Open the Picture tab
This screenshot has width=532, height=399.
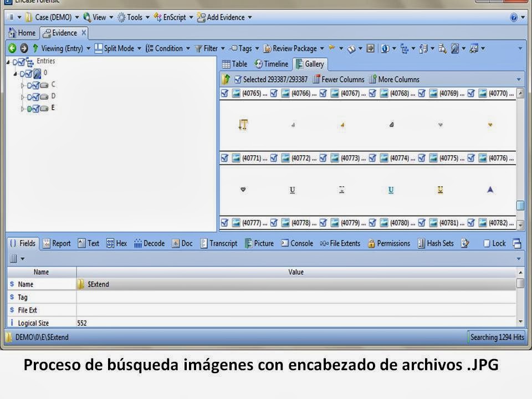tap(259, 243)
